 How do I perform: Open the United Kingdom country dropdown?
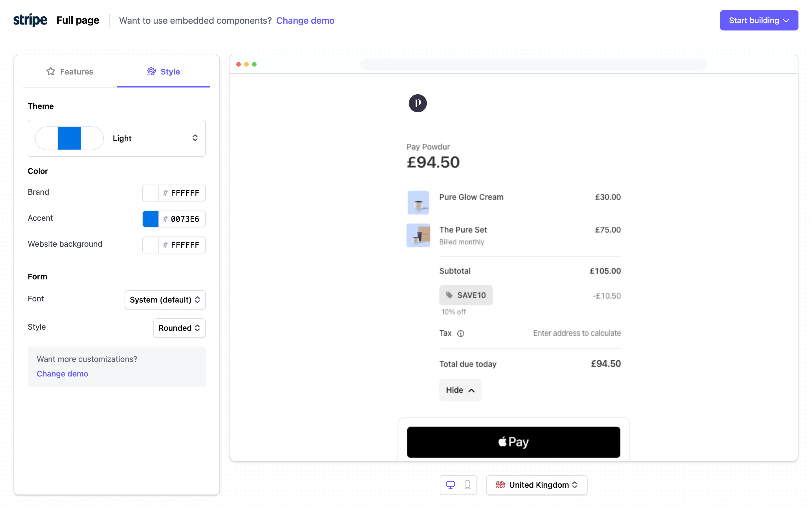coord(537,485)
